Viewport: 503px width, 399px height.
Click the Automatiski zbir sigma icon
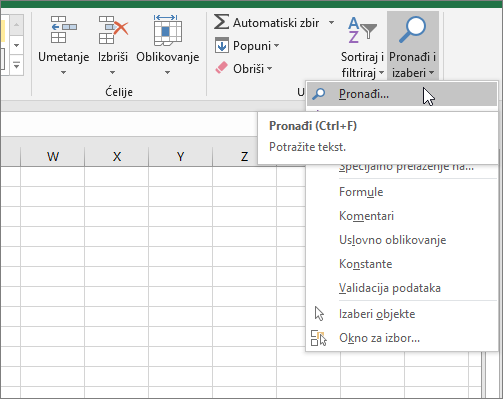click(x=221, y=22)
